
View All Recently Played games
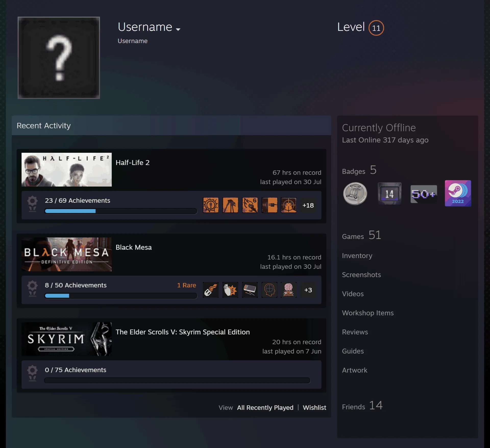click(x=265, y=407)
